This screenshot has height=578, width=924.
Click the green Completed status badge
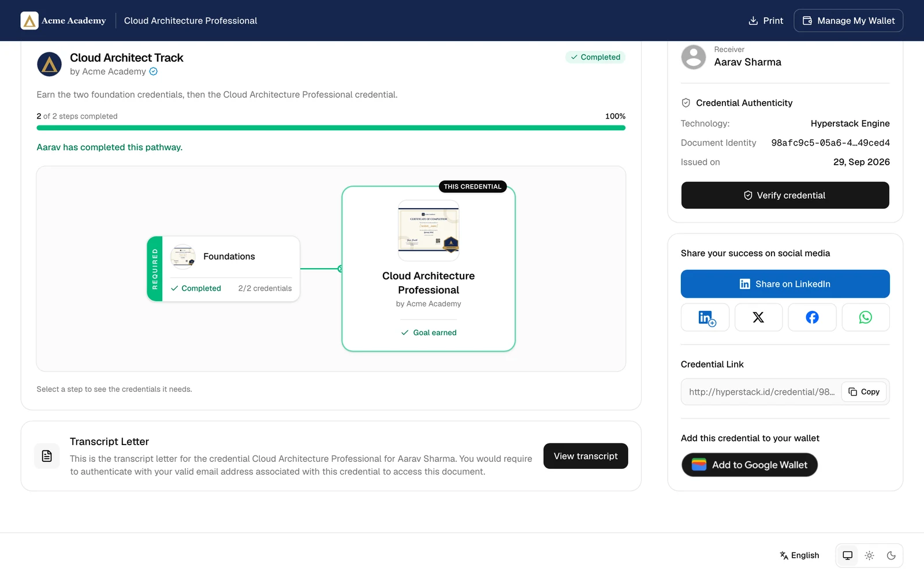tap(595, 57)
